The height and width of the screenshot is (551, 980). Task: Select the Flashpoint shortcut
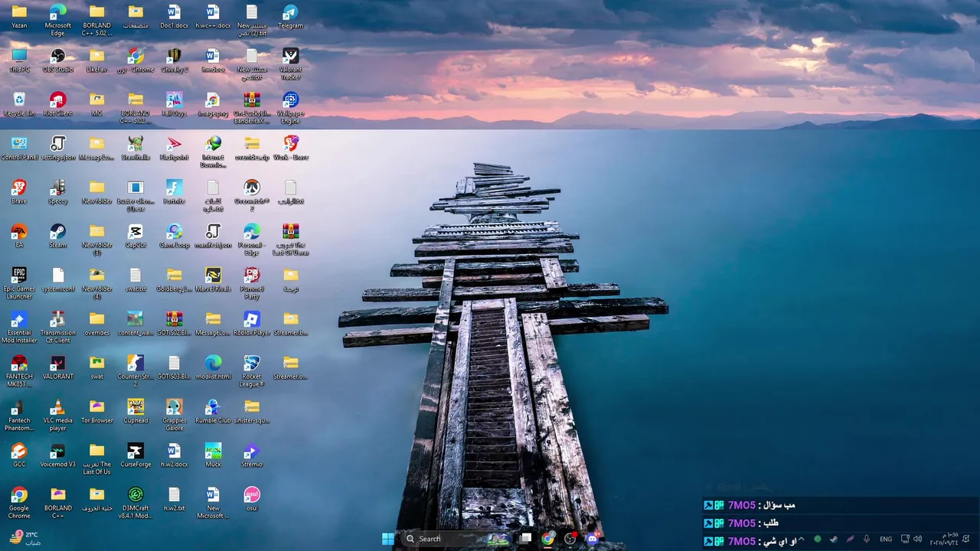(x=174, y=148)
